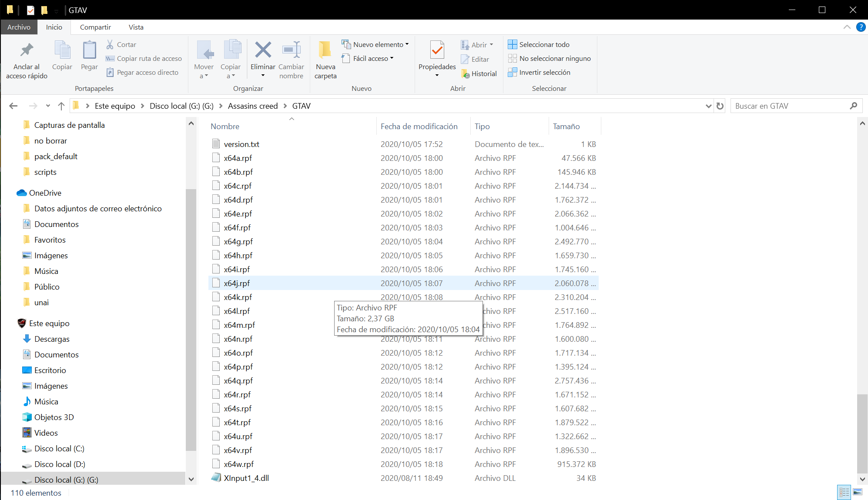Click the file list vertical scrollbar thumb
The width and height of the screenshot is (868, 500).
(862, 433)
